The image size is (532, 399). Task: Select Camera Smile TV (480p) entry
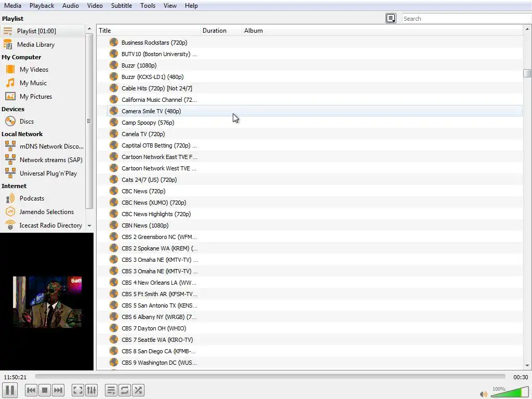click(x=314, y=111)
